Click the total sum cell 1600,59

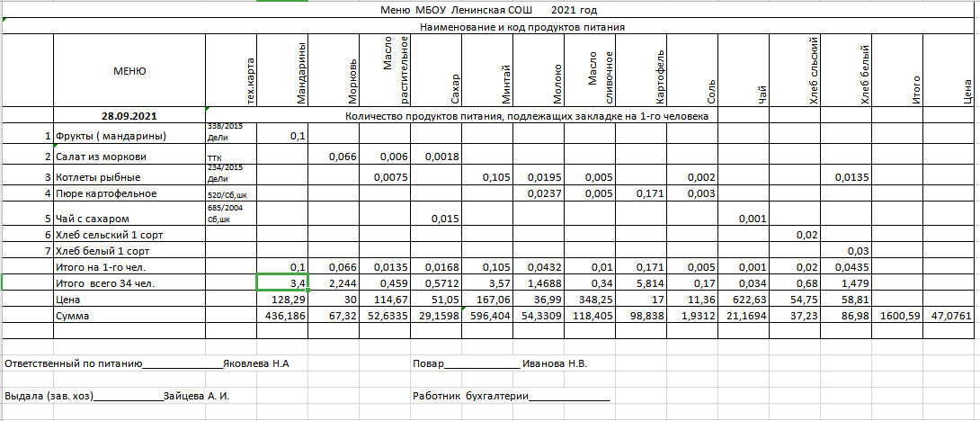(x=895, y=317)
